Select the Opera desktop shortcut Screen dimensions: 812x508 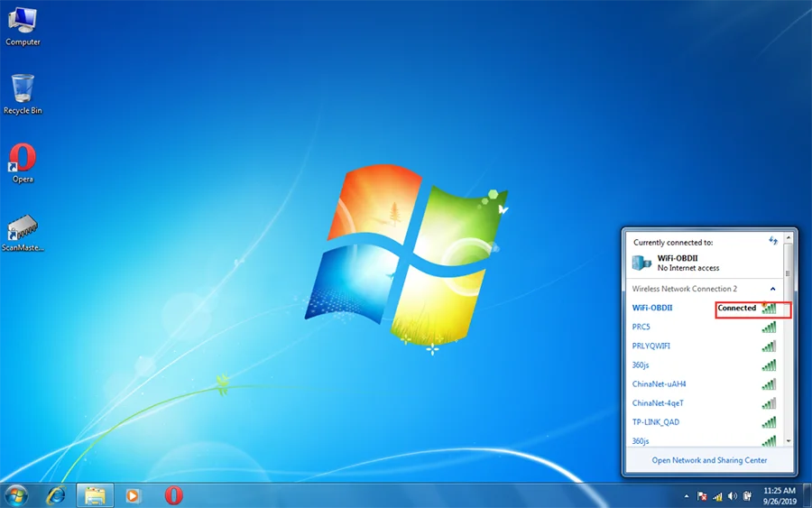[x=23, y=163]
